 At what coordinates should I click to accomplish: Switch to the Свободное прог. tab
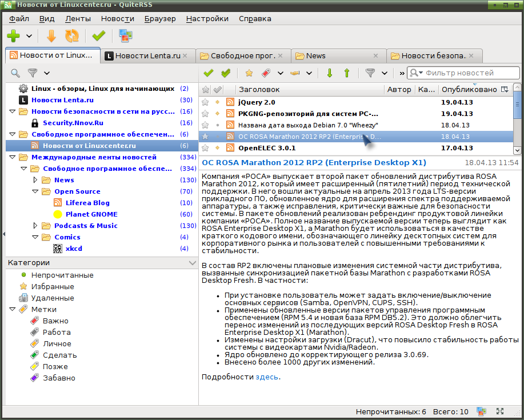pyautogui.click(x=243, y=56)
